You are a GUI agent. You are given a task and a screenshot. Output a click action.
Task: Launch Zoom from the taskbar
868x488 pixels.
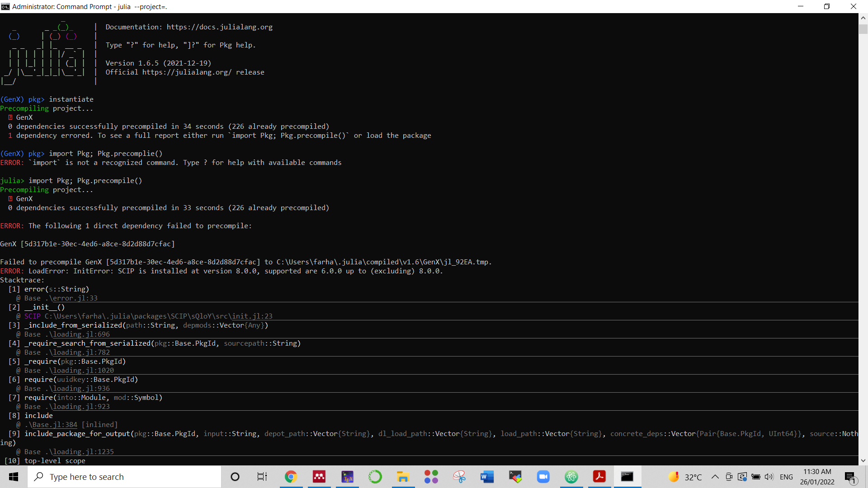tap(543, 477)
